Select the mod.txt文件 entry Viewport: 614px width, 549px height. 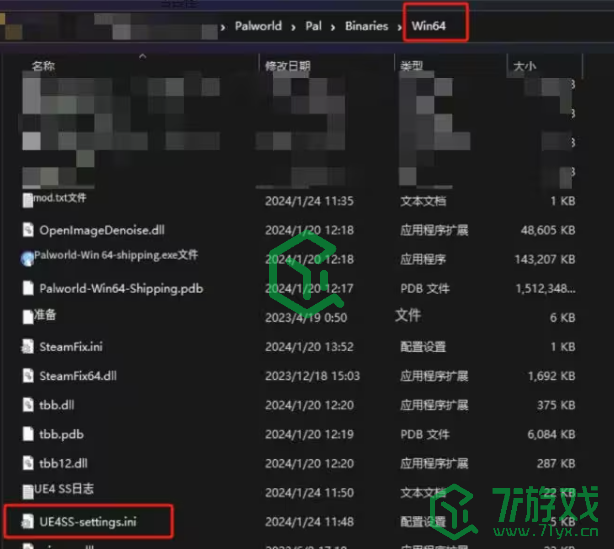[61, 199]
